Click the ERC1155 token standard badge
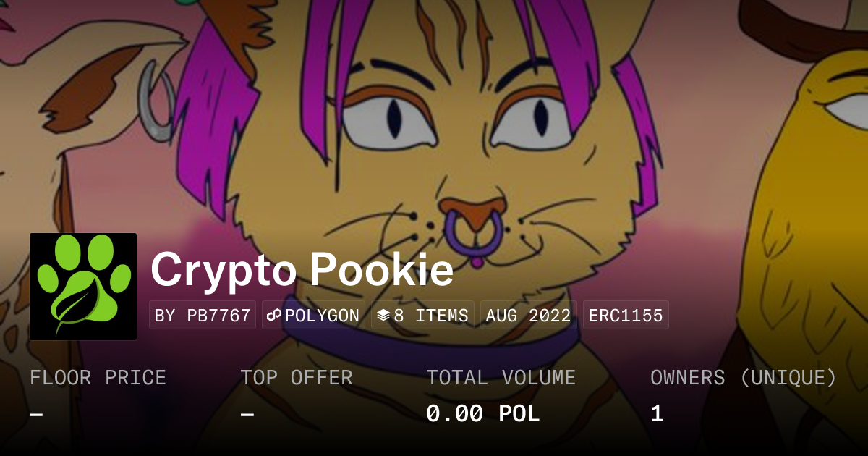868x456 pixels. [x=626, y=316]
